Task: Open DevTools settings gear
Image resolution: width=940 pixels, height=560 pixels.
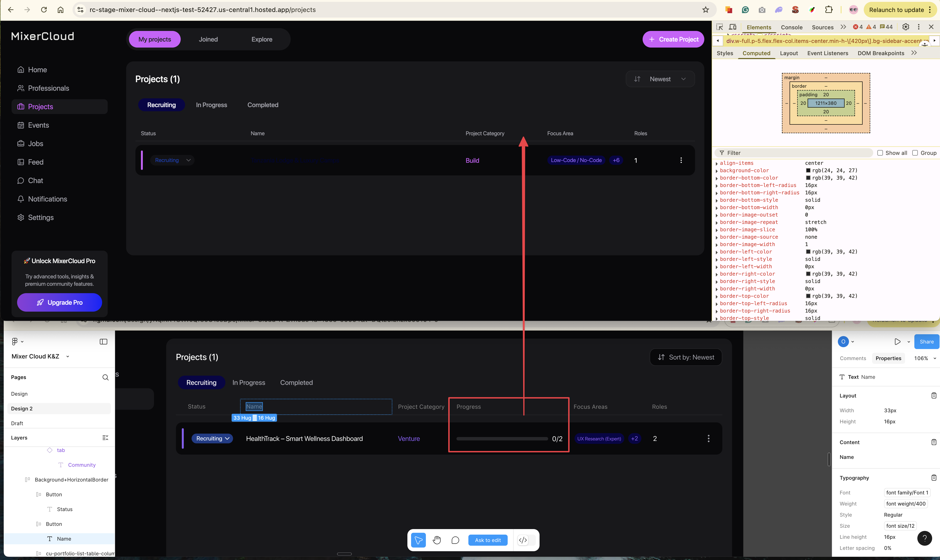Action: click(x=906, y=27)
